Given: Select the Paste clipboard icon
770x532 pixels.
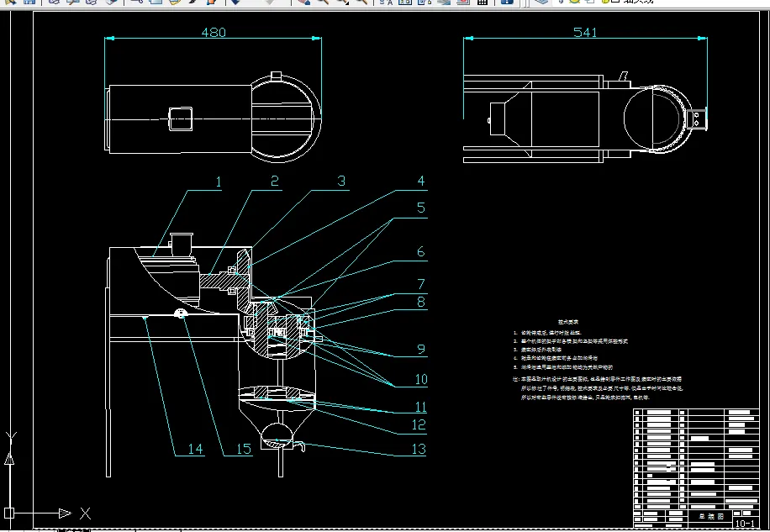Looking at the screenshot, I should tap(175, 3).
